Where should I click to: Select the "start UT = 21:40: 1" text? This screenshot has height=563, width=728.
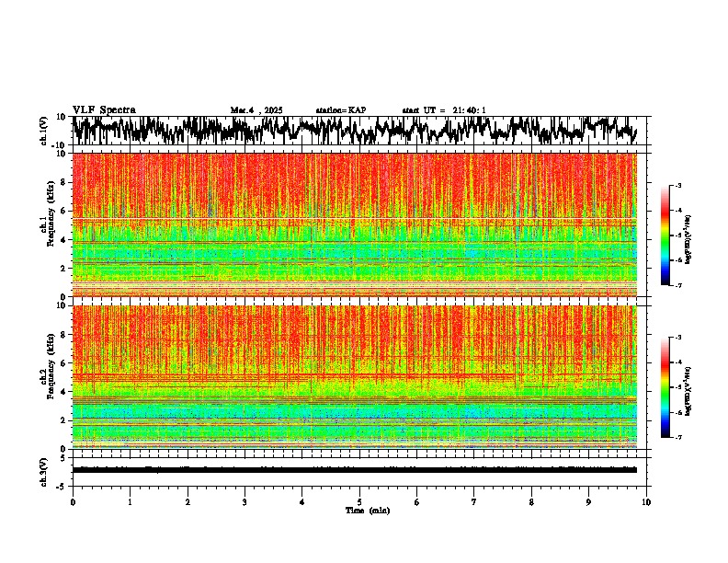444,110
